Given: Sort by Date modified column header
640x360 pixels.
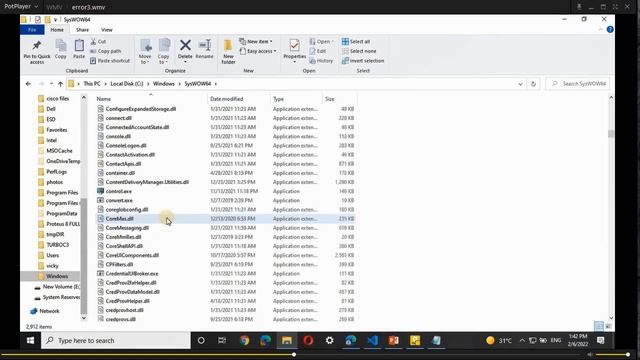Looking at the screenshot, I should pyautogui.click(x=238, y=99).
